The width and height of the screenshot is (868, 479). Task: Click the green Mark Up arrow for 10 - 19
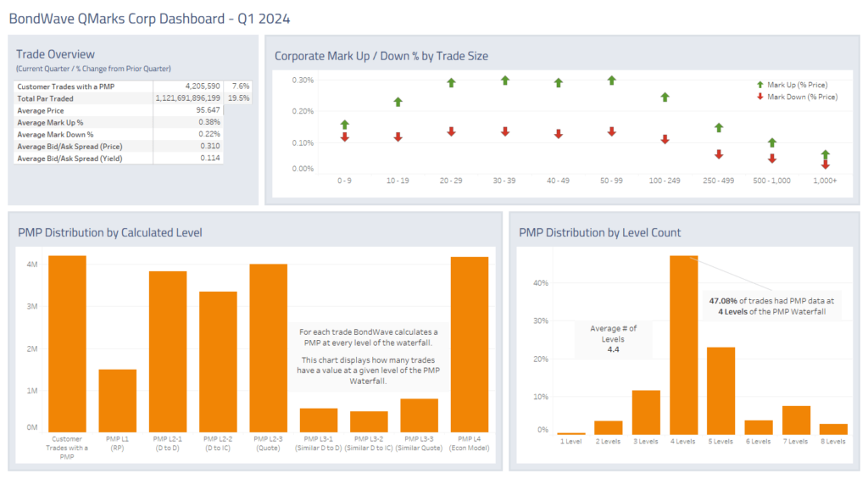pyautogui.click(x=398, y=103)
